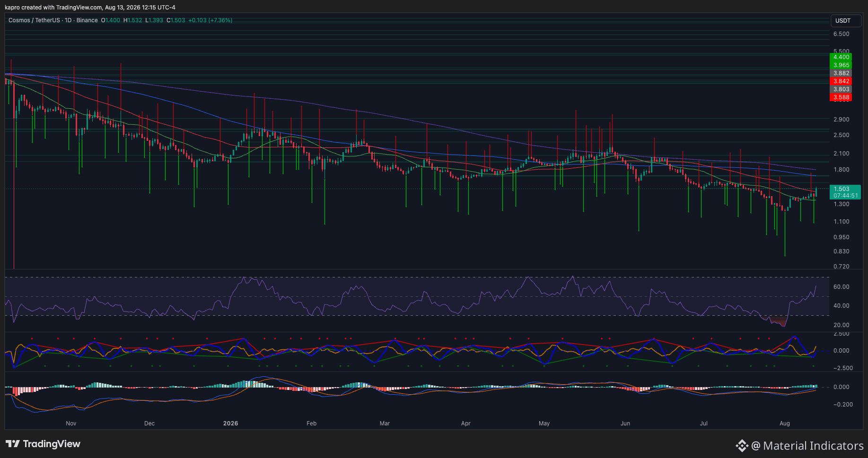
Task: Click the +0.103 (+7.36%) change value
Action: (x=210, y=20)
